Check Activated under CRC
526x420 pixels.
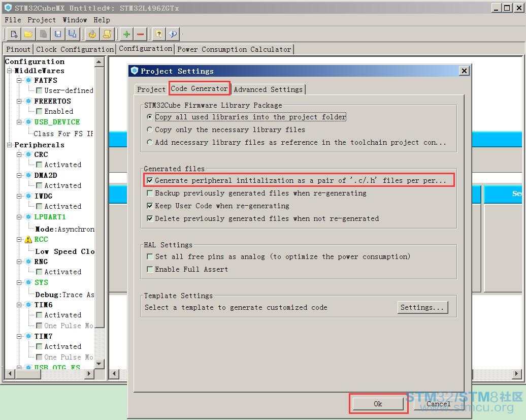pyautogui.click(x=39, y=165)
